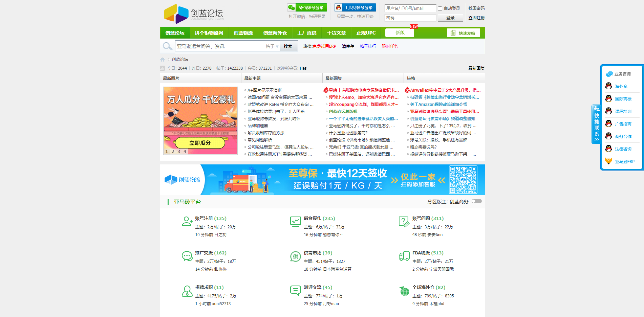The width and height of the screenshot is (644, 317).
Task: Open the FBA物流 truck icon
Action: 404,256
